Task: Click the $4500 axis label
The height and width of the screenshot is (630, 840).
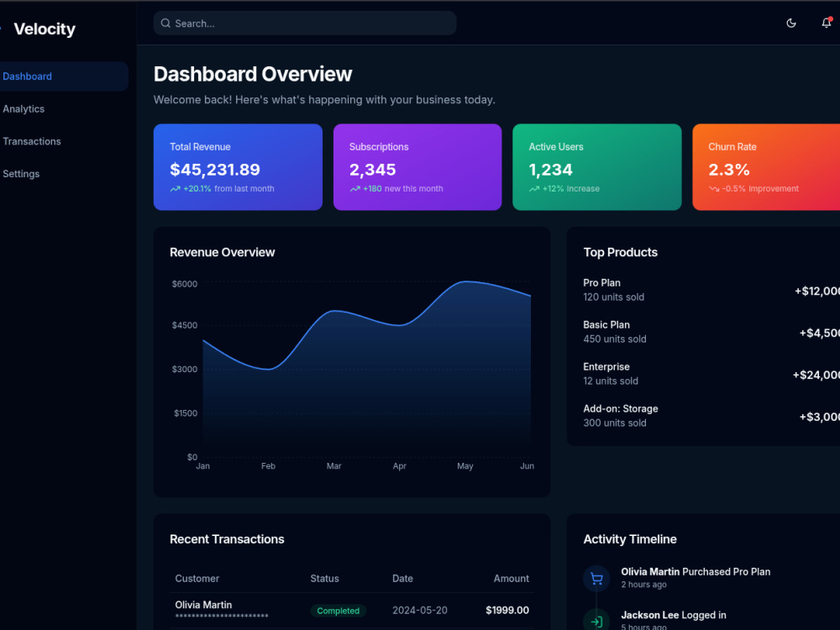Action: [x=185, y=325]
